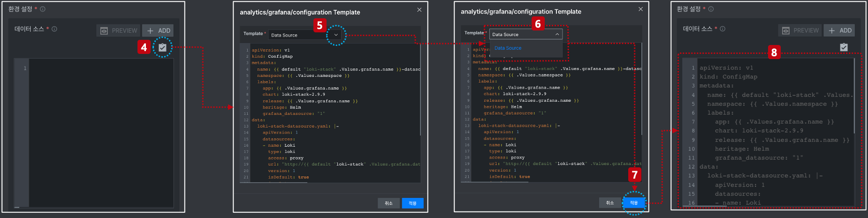Click the info icon beside 데이터 소스 above the empty editor

tap(54, 29)
